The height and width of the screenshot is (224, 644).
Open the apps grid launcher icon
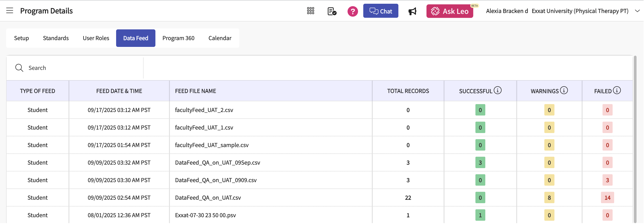[x=311, y=11]
